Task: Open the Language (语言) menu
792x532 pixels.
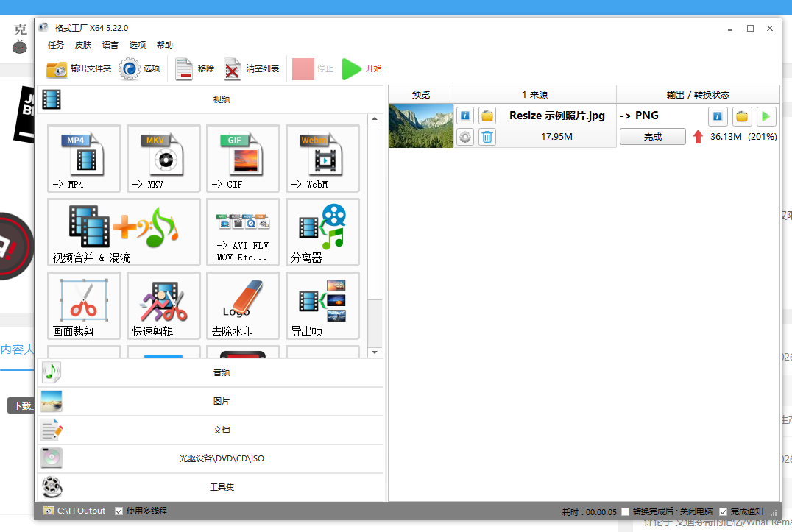Action: coord(110,45)
